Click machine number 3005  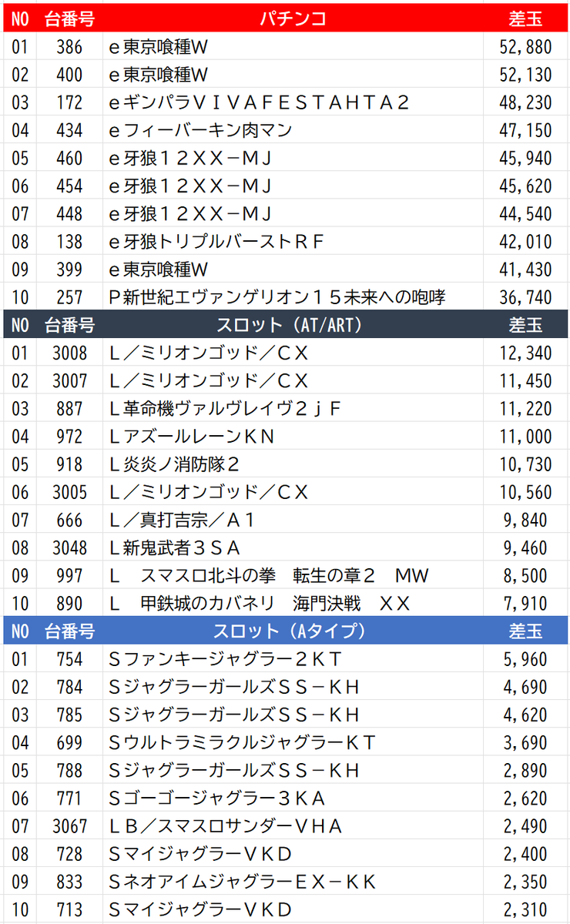click(x=69, y=491)
